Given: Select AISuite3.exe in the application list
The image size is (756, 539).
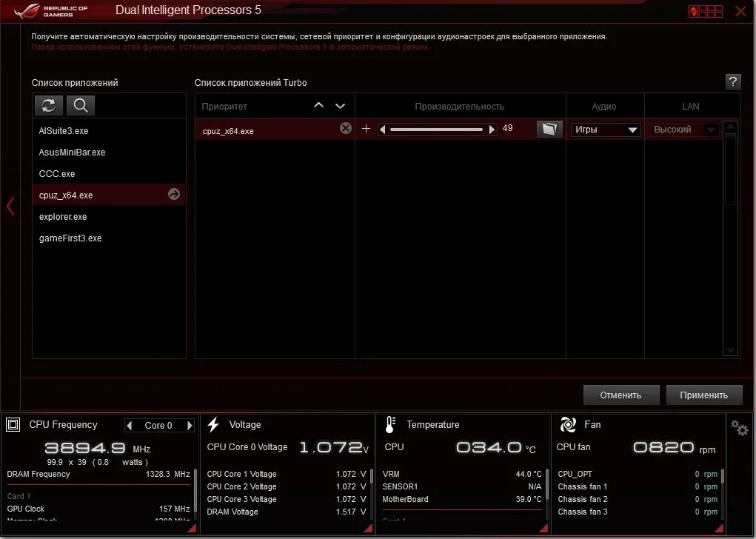Looking at the screenshot, I should (x=109, y=130).
